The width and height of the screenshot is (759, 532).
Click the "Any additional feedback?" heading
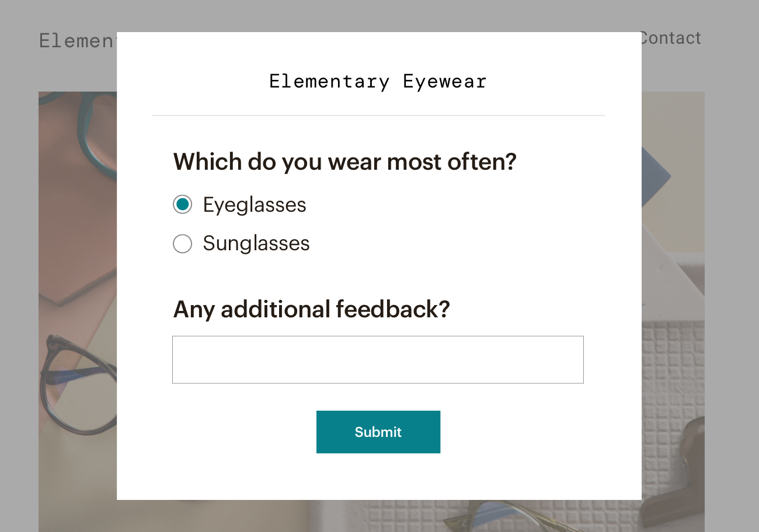coord(311,309)
